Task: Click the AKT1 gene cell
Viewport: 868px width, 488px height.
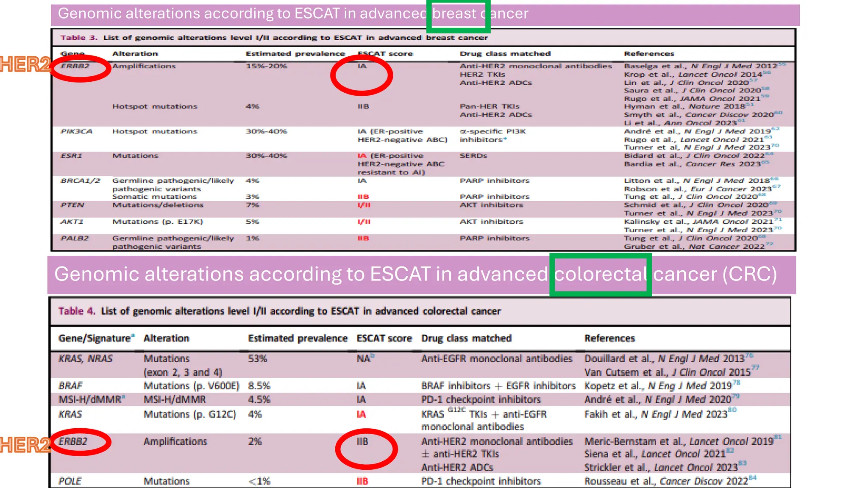Action: 72,222
